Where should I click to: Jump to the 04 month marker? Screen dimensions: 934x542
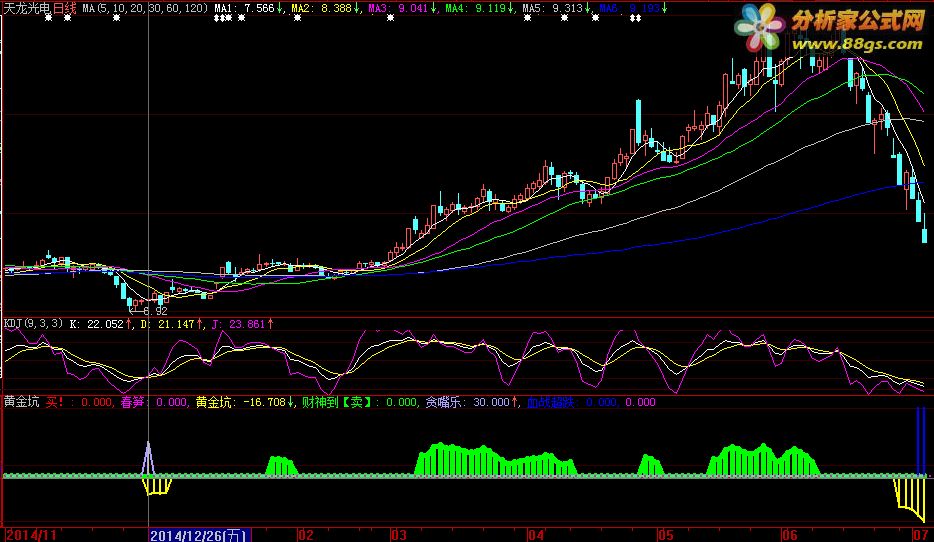coord(536,534)
